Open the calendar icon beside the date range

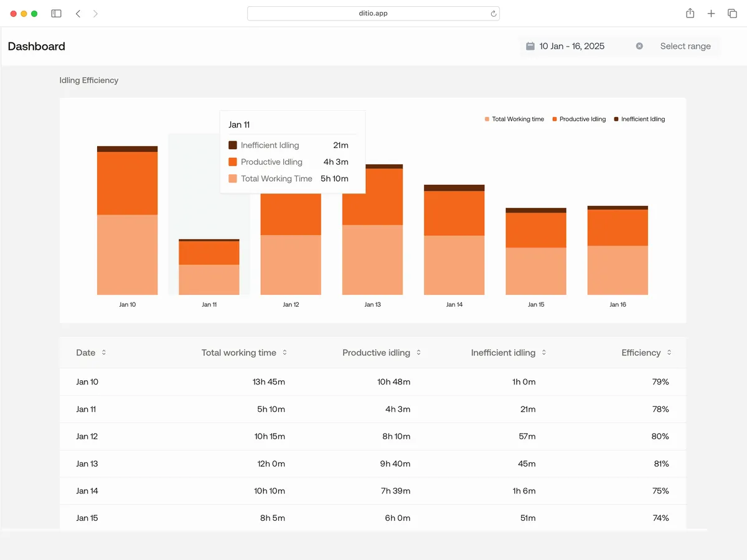(530, 45)
